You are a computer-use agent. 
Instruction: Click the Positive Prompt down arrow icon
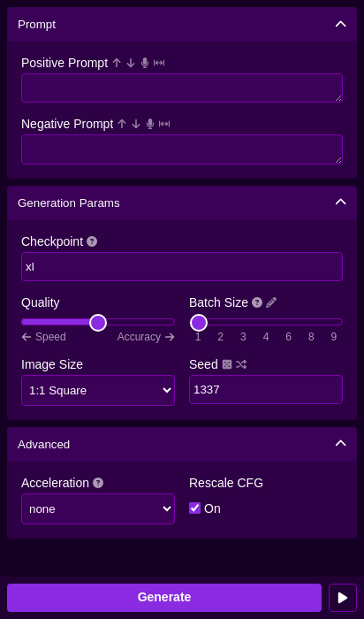pyautogui.click(x=131, y=63)
